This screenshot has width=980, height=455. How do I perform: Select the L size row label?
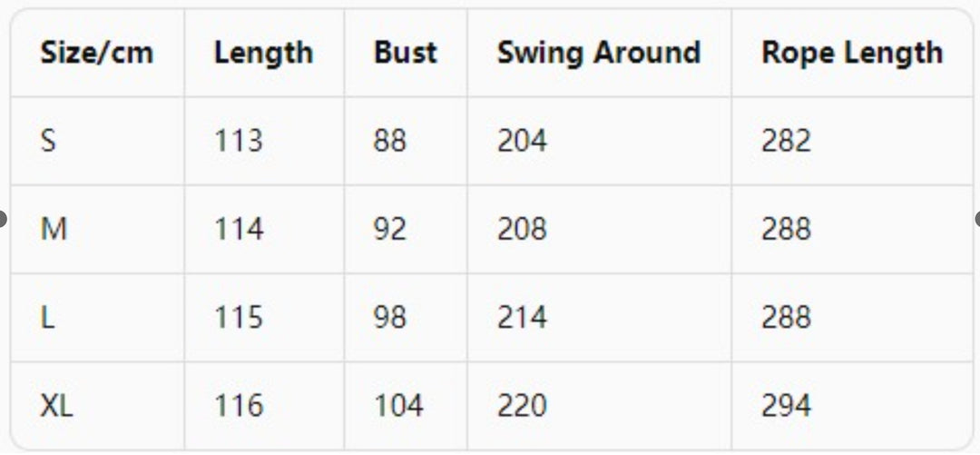tap(47, 317)
